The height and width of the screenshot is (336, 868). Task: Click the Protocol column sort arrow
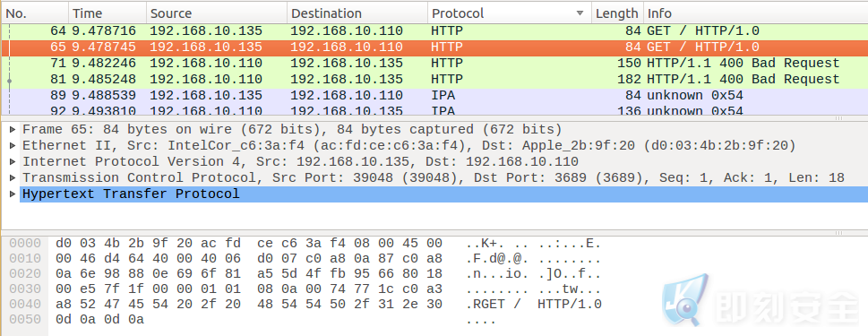(x=580, y=13)
